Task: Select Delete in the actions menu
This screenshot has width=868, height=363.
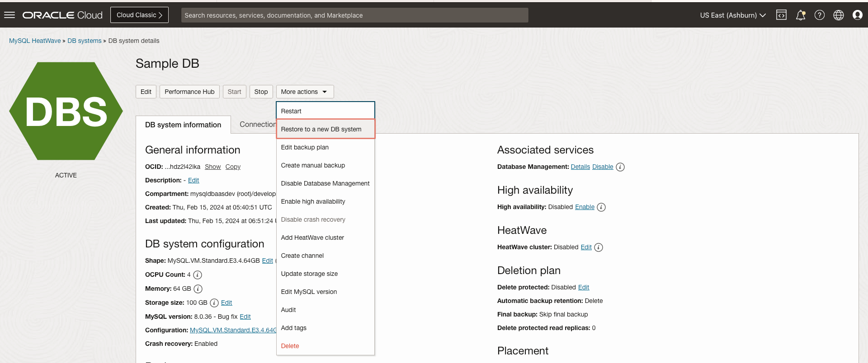Action: [x=290, y=346]
